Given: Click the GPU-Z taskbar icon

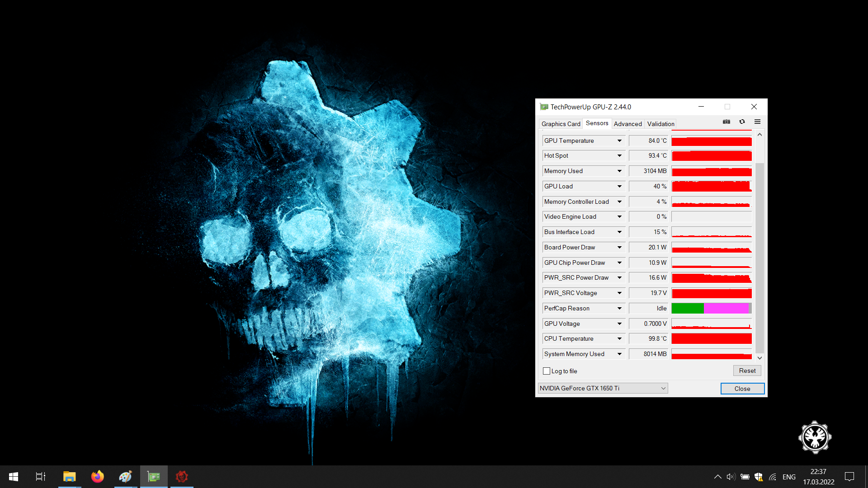Looking at the screenshot, I should [154, 477].
